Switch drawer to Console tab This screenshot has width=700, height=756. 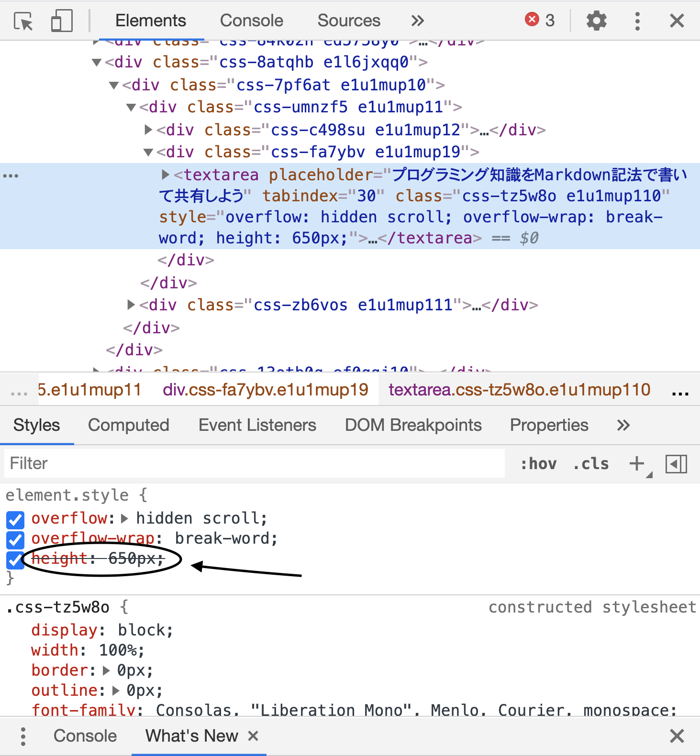click(x=85, y=735)
